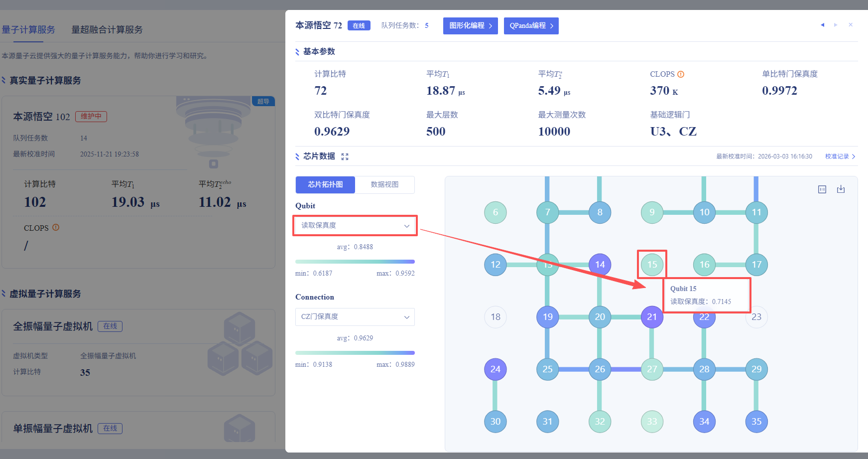Open the Connection CZ门保真度 dropdown
The height and width of the screenshot is (459, 868).
click(x=355, y=317)
